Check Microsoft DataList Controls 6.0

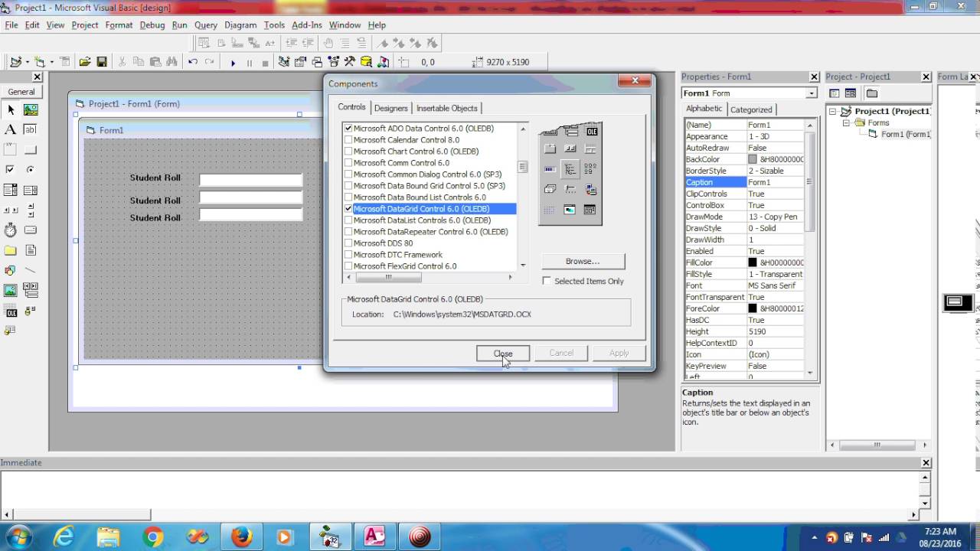pos(348,220)
